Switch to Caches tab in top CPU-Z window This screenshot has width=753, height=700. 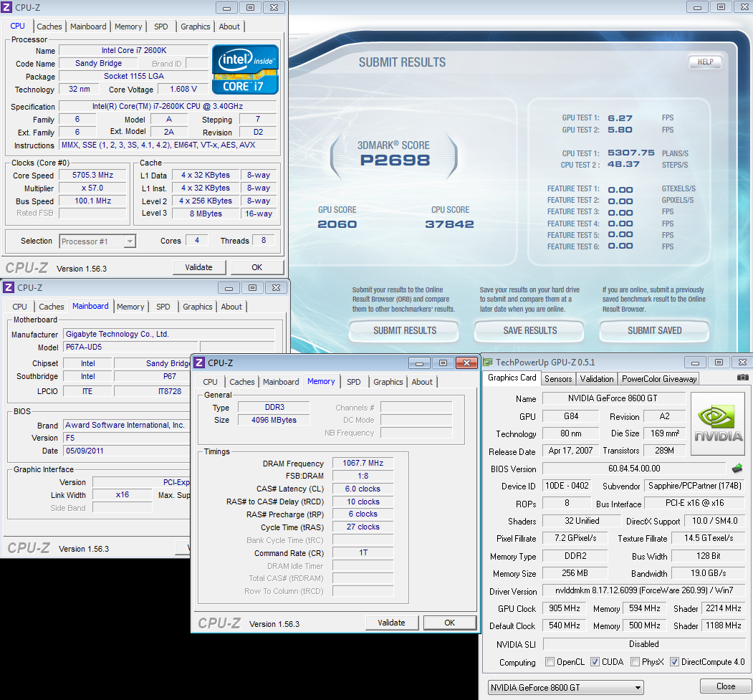pos(49,27)
